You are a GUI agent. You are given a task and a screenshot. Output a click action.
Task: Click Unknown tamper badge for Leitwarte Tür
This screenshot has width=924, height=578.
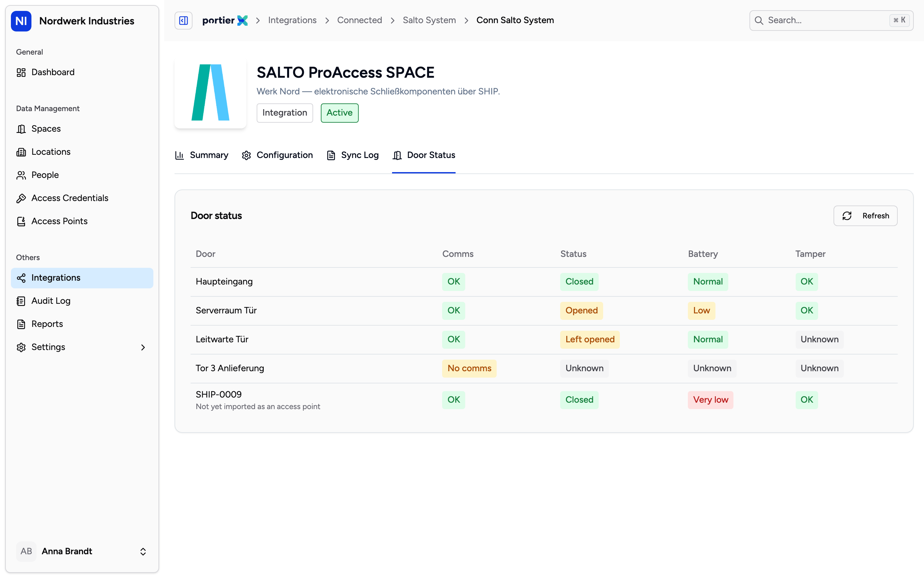click(x=819, y=339)
